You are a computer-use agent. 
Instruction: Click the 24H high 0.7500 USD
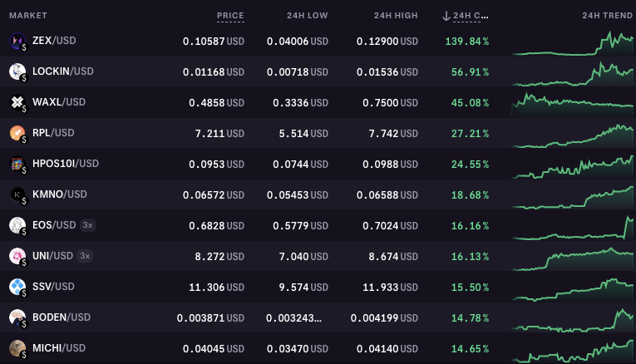pyautogui.click(x=390, y=103)
